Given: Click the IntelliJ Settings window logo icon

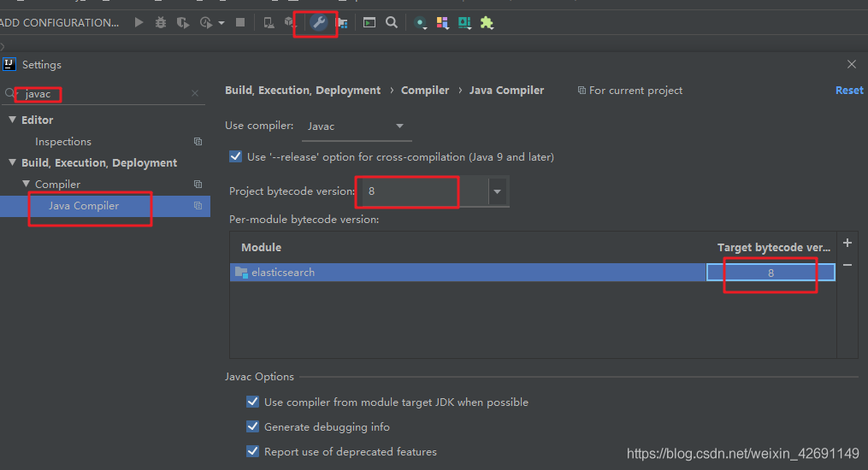Looking at the screenshot, I should (x=9, y=64).
